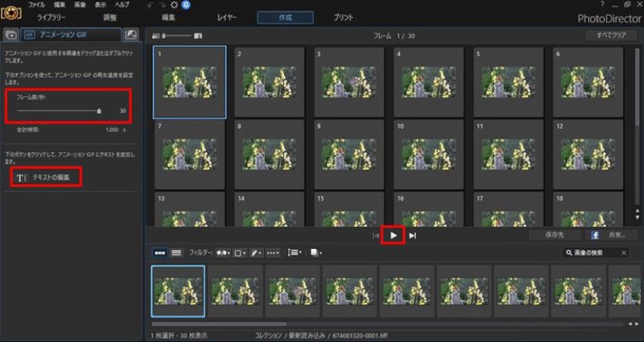
Task: Open the 編集 menu in the menu bar
Action: pos(60,5)
